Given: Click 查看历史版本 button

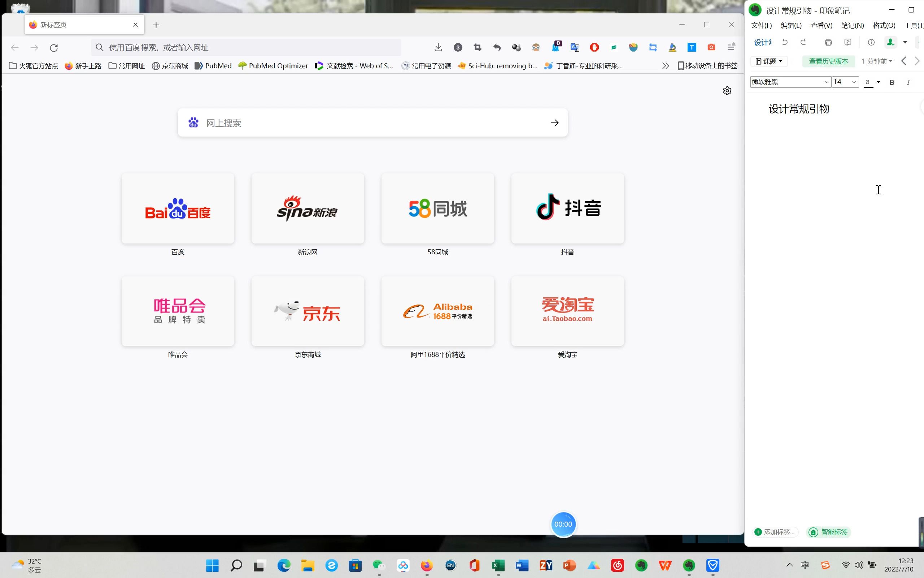Looking at the screenshot, I should coord(828,61).
